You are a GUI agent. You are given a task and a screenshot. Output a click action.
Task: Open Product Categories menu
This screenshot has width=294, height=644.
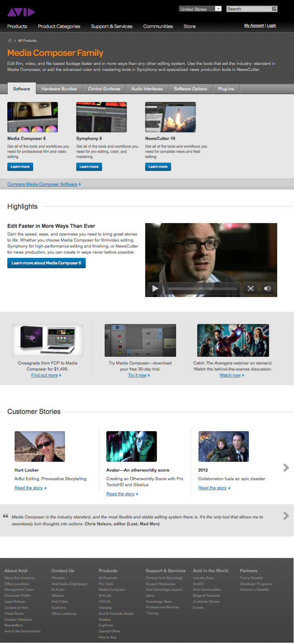(x=59, y=26)
